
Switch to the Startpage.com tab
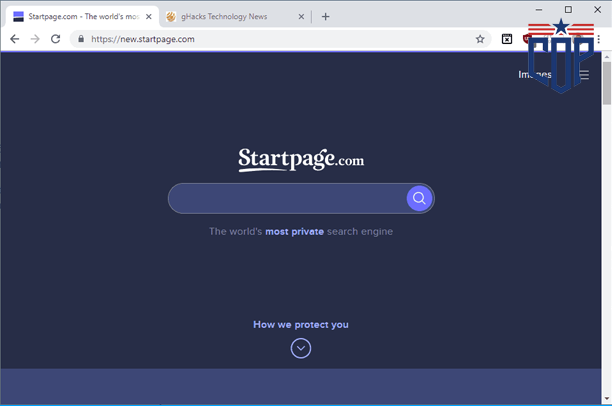[82, 16]
